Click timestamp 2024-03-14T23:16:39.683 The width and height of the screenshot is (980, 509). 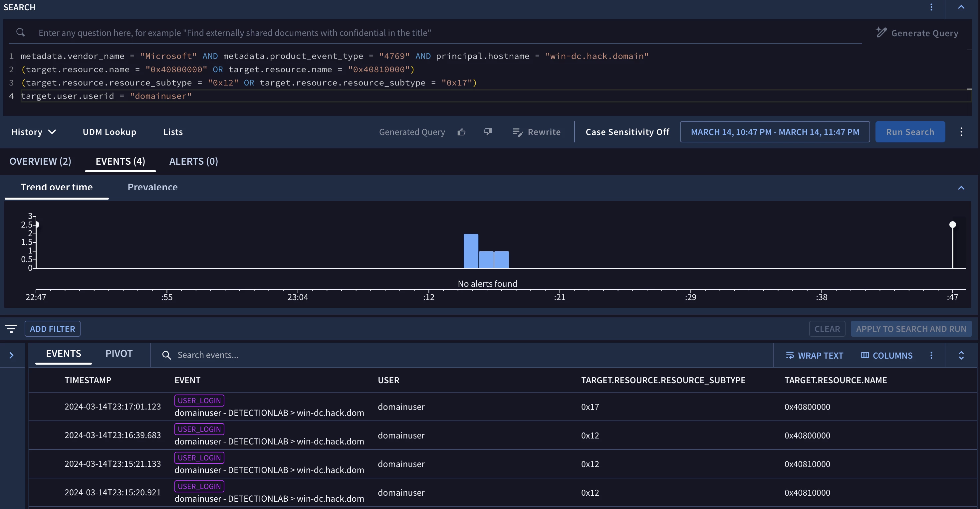(x=113, y=435)
